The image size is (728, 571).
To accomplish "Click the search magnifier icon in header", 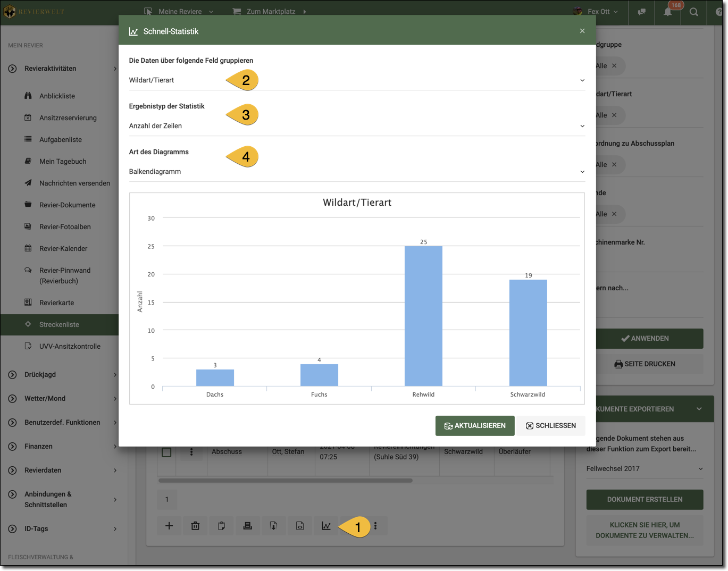I will tap(694, 12).
